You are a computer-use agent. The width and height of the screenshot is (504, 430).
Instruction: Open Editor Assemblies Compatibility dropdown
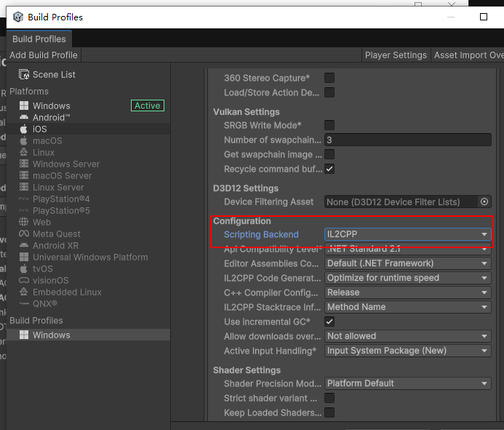(407, 263)
